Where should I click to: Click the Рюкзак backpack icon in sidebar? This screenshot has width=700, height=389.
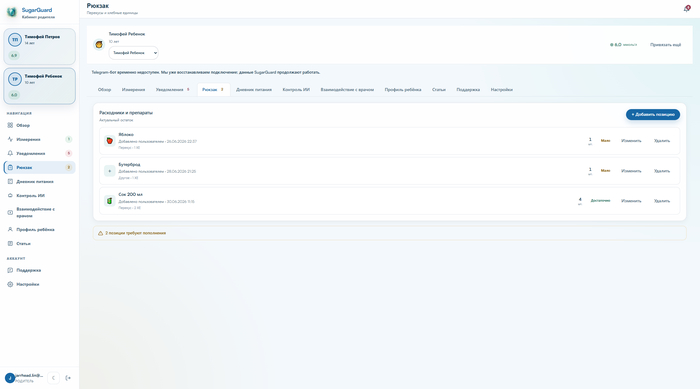[10, 167]
